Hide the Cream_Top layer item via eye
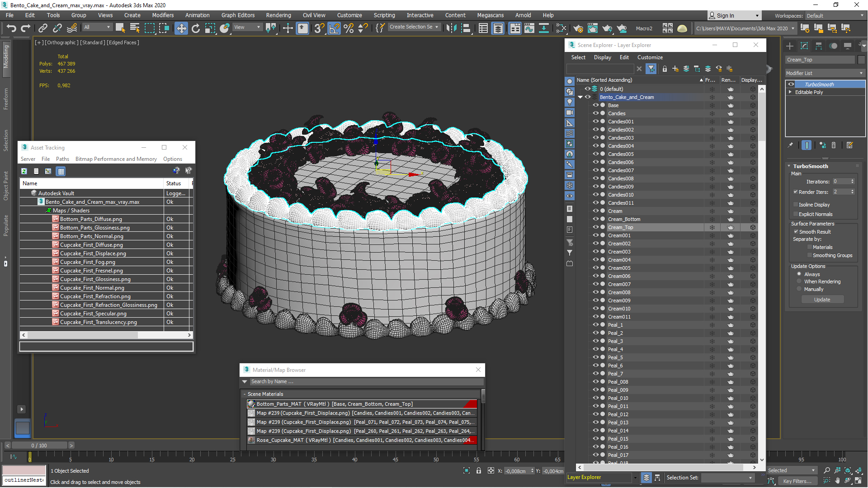Image resolution: width=868 pixels, height=488 pixels. (x=595, y=227)
